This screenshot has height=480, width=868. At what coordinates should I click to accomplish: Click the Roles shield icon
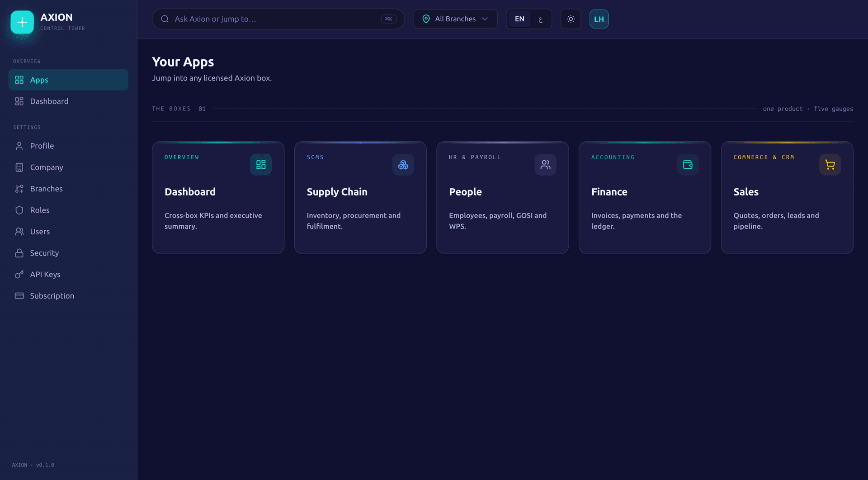tap(19, 210)
